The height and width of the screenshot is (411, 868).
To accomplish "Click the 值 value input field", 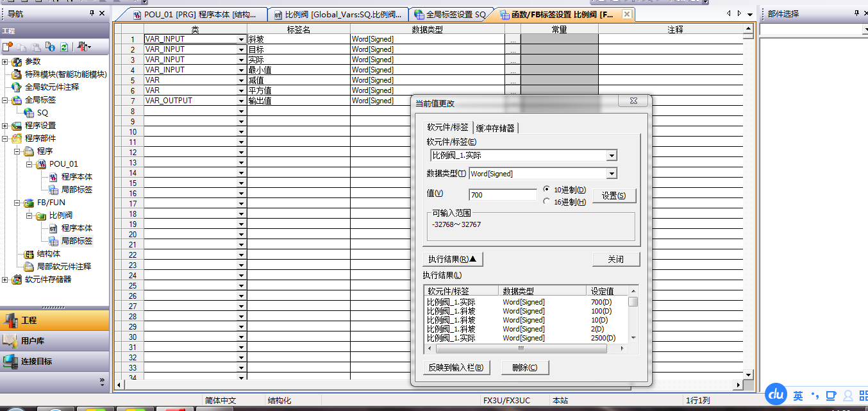I will click(x=503, y=195).
